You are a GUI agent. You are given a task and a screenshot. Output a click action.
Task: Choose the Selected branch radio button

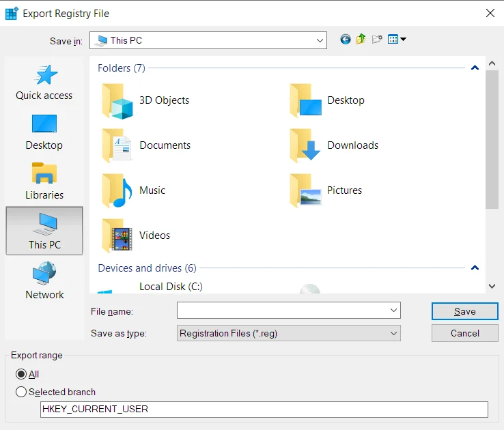pyautogui.click(x=21, y=392)
